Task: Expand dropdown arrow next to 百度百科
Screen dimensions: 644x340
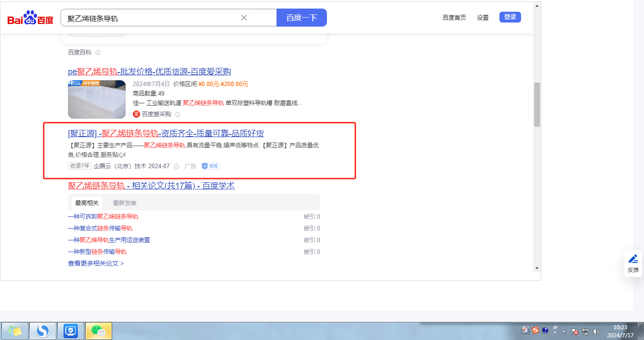Action: point(98,53)
